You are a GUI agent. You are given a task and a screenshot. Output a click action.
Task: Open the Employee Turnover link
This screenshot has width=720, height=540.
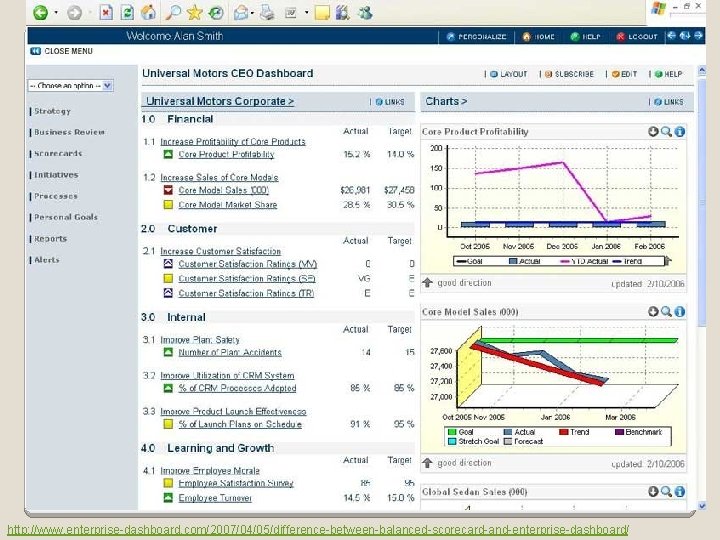point(215,498)
